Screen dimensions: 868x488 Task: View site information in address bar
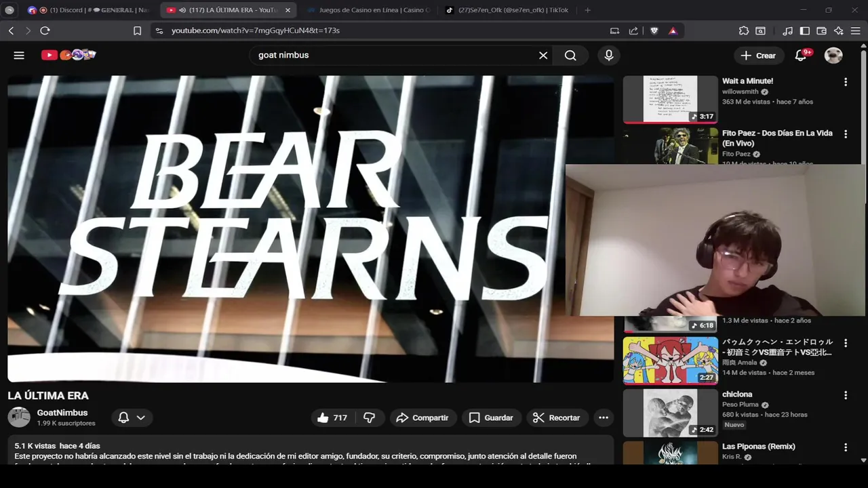(159, 30)
